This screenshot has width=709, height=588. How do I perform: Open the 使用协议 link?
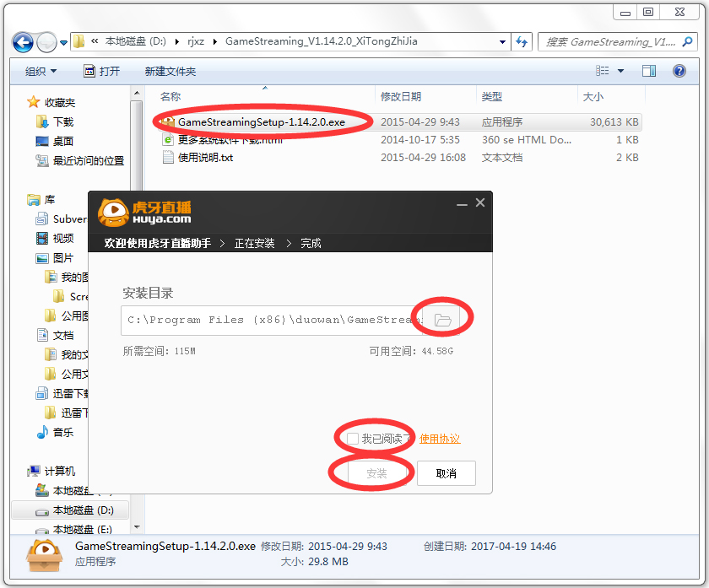coord(440,439)
